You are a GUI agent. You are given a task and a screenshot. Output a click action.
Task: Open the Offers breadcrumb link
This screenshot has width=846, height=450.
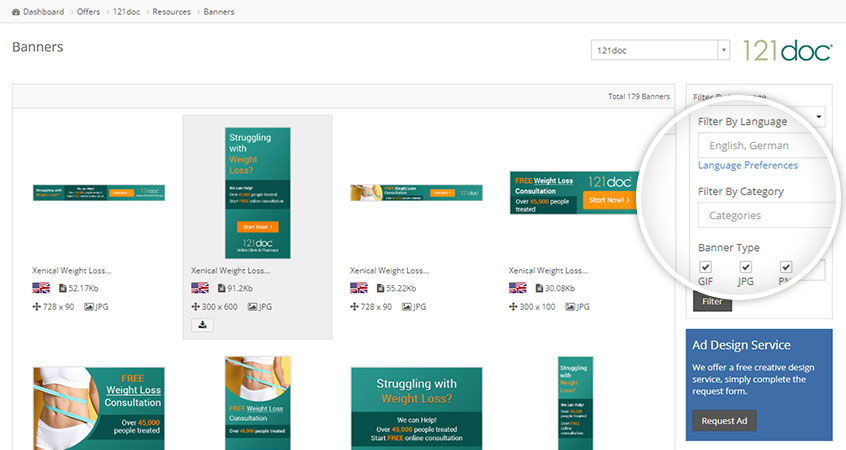click(x=88, y=12)
